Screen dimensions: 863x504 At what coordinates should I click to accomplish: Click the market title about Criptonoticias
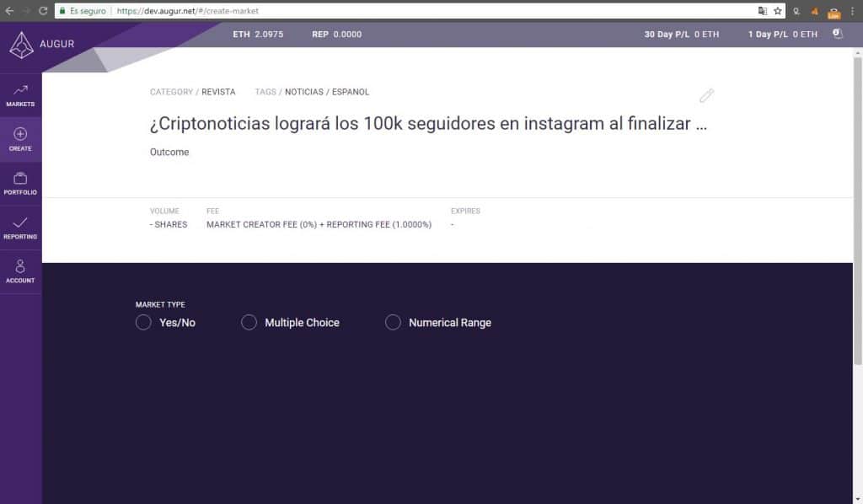pos(429,124)
